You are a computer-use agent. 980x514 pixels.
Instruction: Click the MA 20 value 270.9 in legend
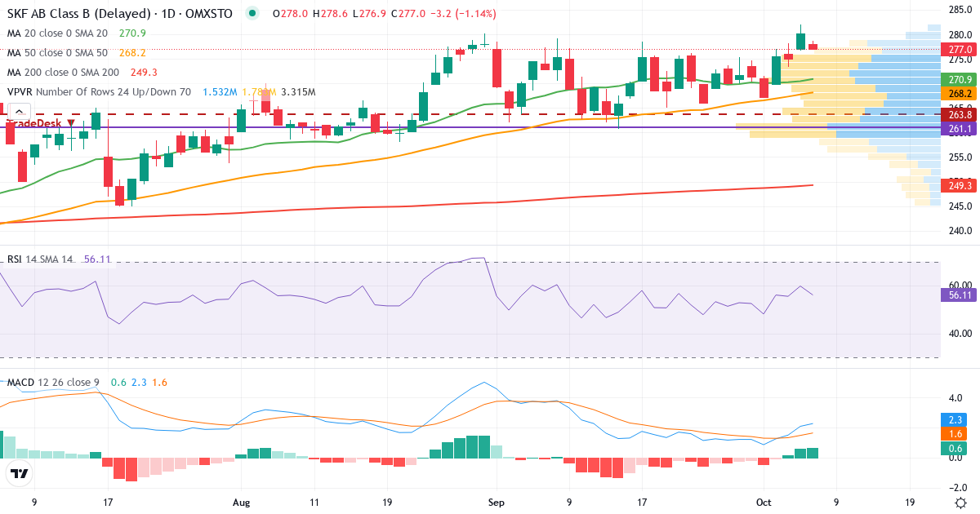(x=132, y=33)
